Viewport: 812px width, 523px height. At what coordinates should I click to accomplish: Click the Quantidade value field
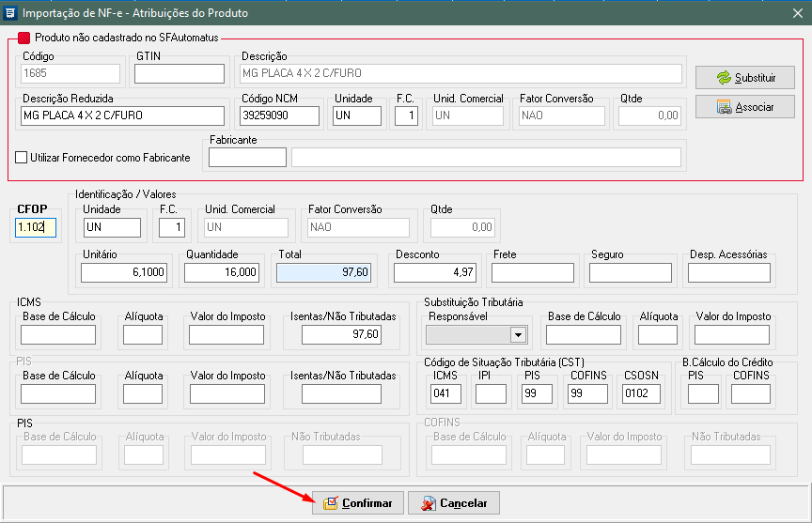221,272
